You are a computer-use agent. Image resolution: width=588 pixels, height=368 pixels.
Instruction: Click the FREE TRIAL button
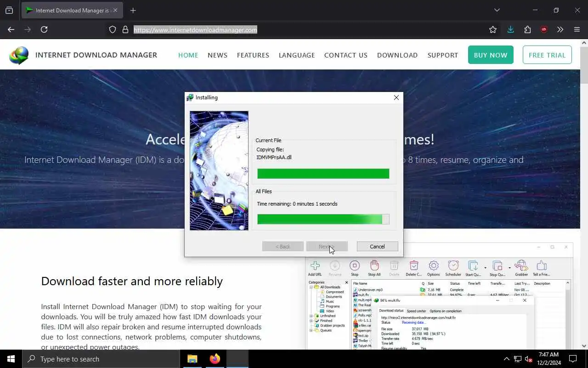(x=547, y=55)
